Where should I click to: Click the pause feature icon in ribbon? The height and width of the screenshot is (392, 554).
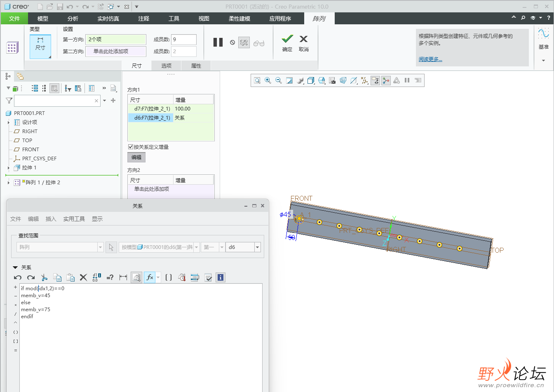coord(218,42)
